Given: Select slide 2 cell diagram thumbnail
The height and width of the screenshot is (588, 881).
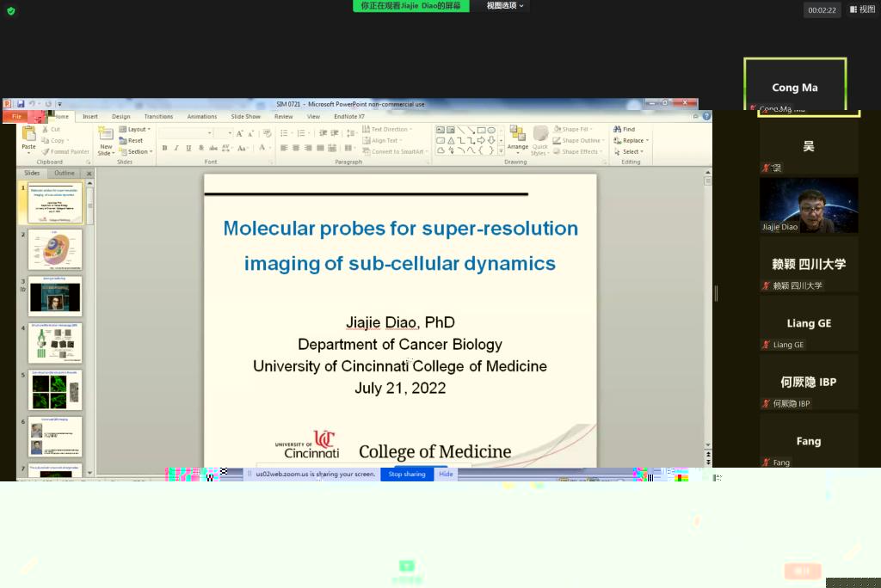Looking at the screenshot, I should 55,249.
